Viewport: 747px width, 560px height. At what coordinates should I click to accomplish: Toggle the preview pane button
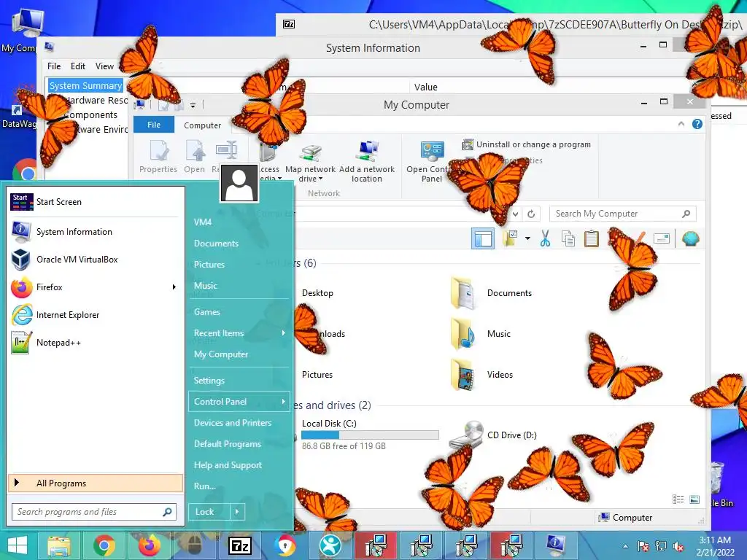[483, 238]
